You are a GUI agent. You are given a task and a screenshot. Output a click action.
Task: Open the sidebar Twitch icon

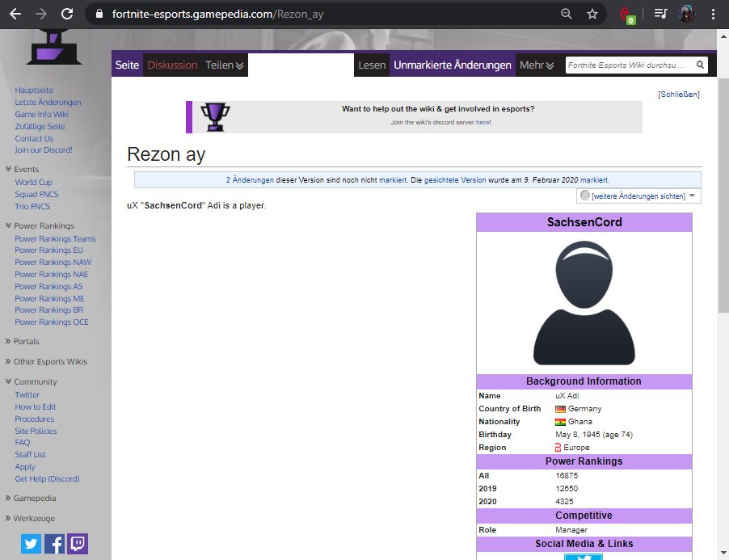(78, 544)
